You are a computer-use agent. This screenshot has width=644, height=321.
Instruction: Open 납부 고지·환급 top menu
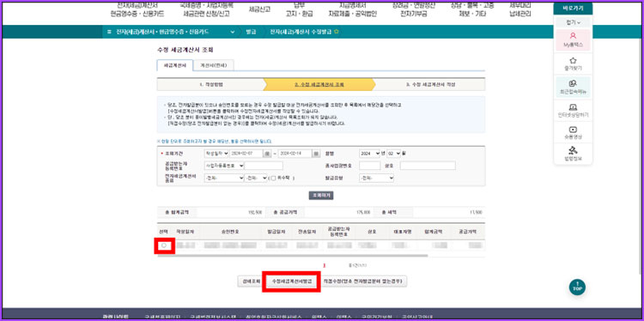299,9
